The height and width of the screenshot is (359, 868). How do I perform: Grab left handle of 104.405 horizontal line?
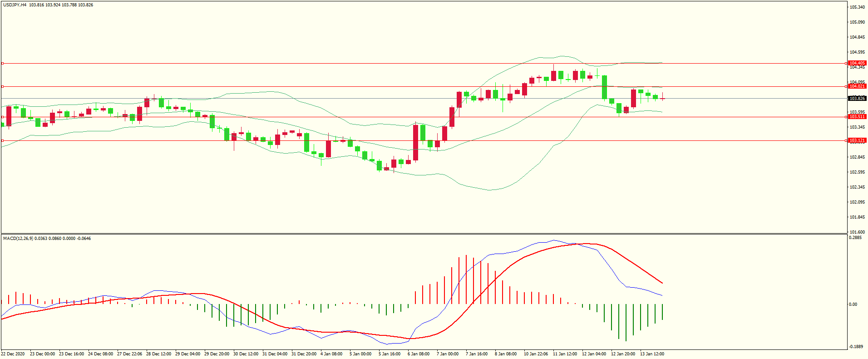pyautogui.click(x=2, y=63)
